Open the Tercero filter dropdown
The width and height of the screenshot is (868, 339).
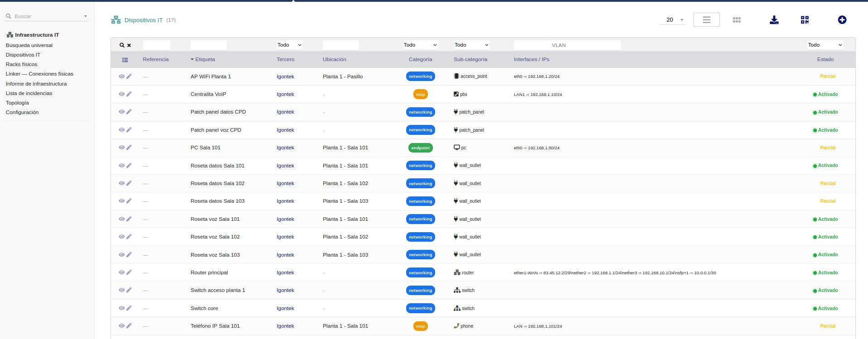coord(289,45)
